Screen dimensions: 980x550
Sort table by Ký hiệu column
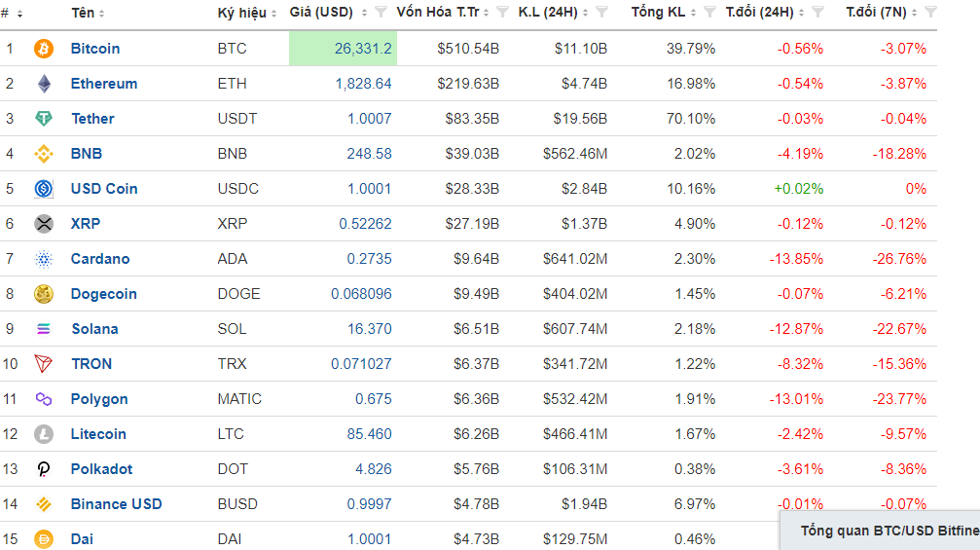click(x=247, y=13)
